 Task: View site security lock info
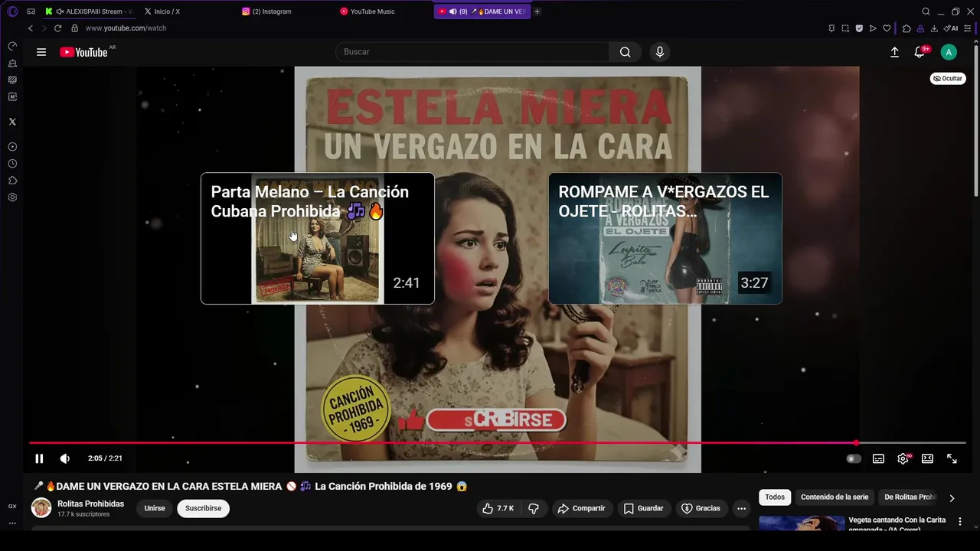point(74,28)
